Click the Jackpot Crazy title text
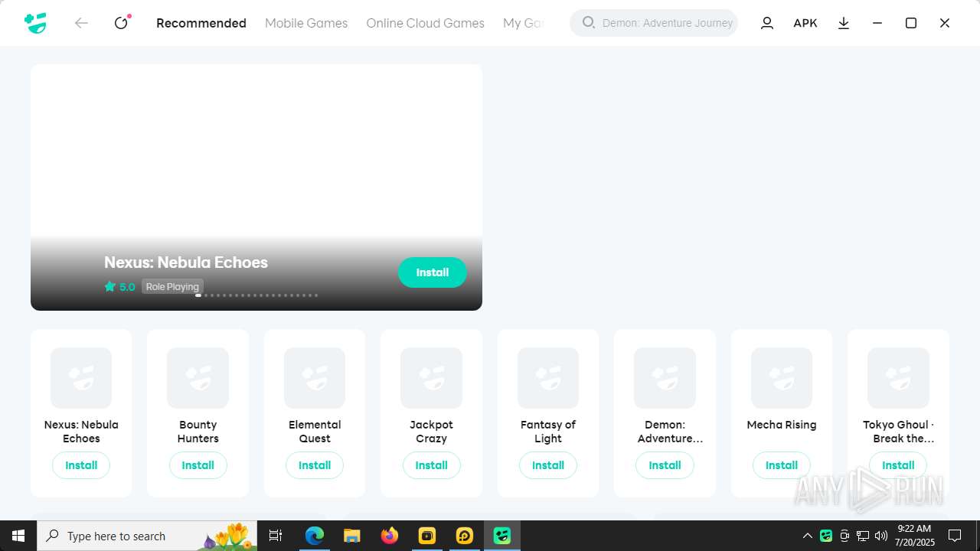The height and width of the screenshot is (551, 980). click(x=431, y=432)
